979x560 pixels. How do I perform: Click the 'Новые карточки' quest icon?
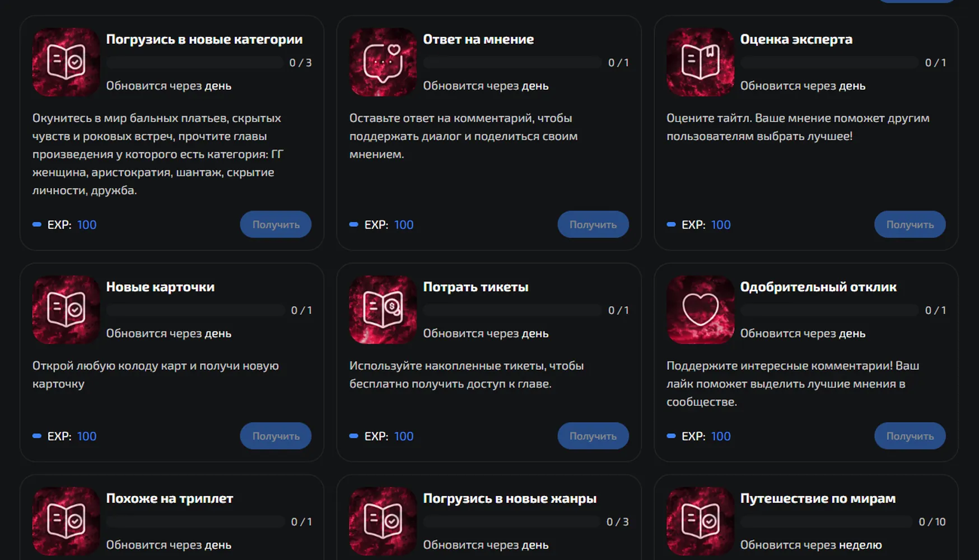[66, 310]
